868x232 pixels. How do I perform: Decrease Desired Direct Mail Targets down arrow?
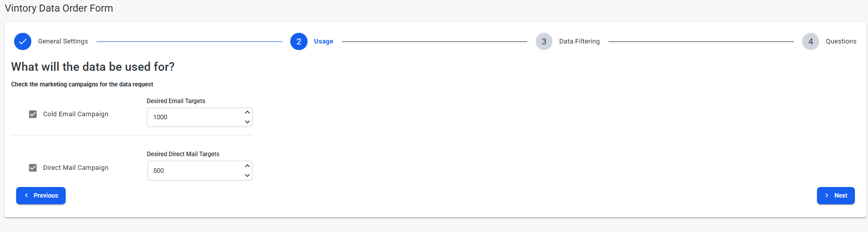point(247,175)
